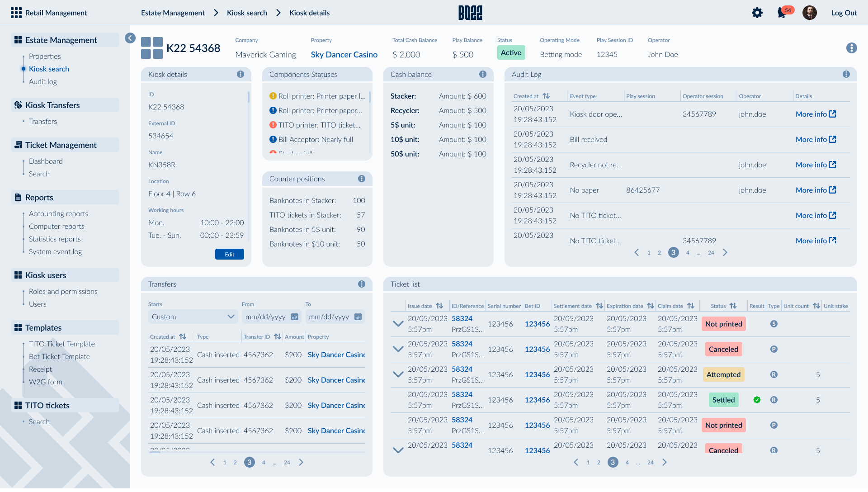Open Sky Dancer Casino property link
This screenshot has height=492, width=868.
coord(344,55)
